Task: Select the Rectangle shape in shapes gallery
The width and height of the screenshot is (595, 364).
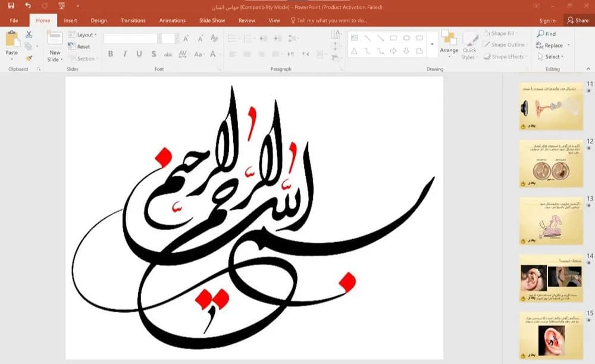Action: coord(393,38)
